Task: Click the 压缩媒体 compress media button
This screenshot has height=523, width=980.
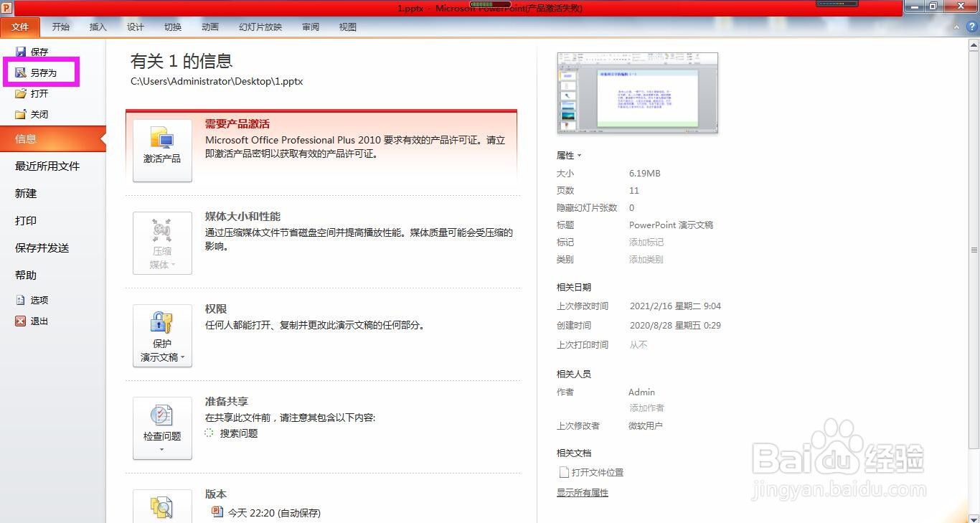Action: (x=162, y=243)
